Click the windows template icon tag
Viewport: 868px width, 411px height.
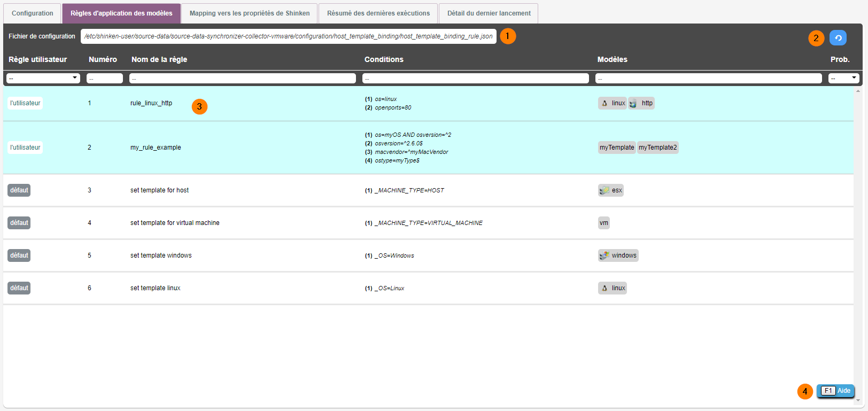tap(618, 255)
